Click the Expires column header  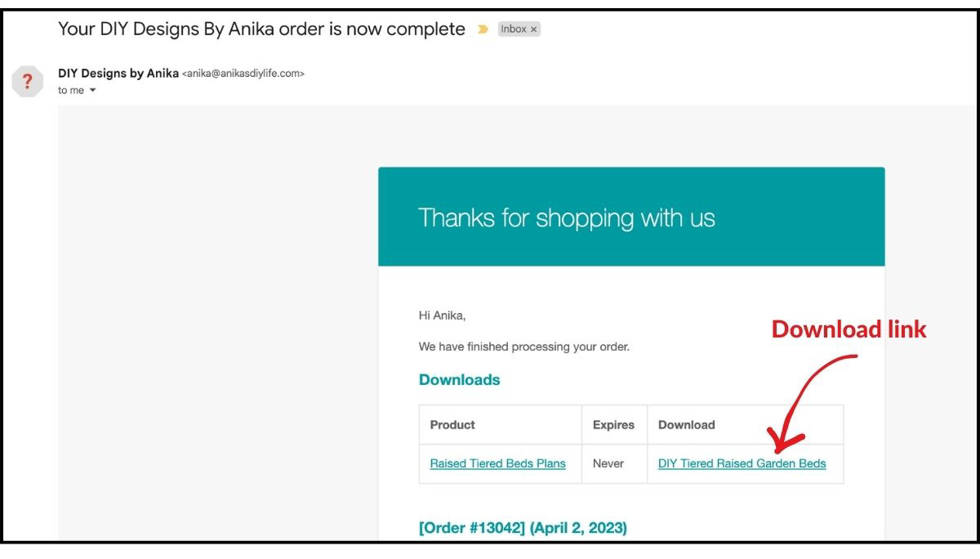tap(613, 425)
